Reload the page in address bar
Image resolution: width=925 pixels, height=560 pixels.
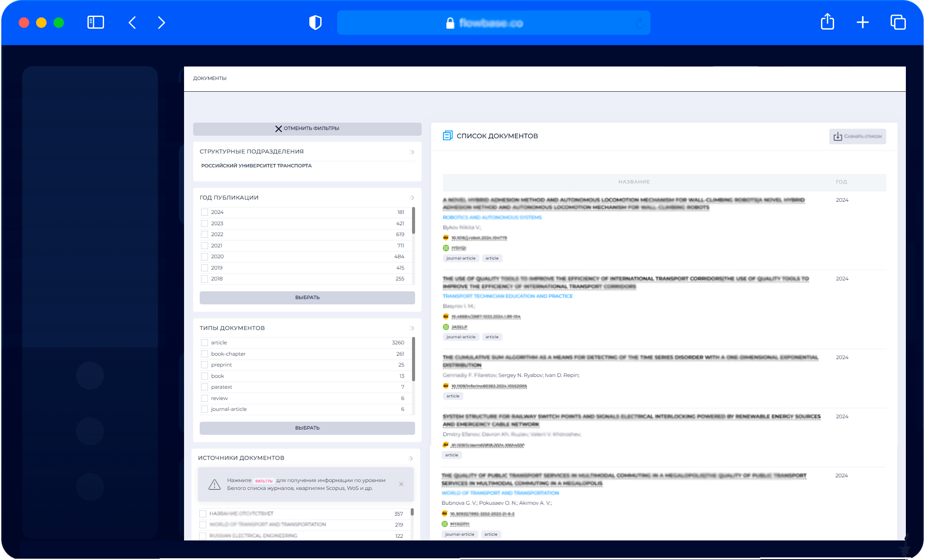640,23
